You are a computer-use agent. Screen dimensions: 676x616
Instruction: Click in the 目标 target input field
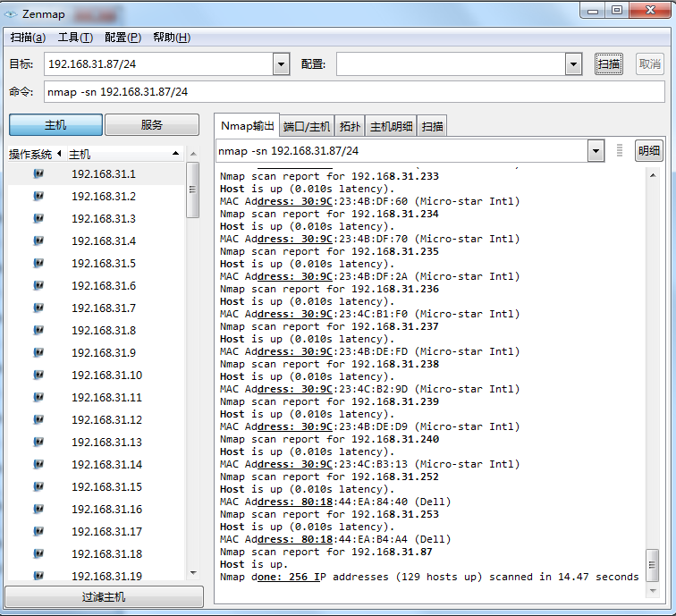pyautogui.click(x=158, y=64)
